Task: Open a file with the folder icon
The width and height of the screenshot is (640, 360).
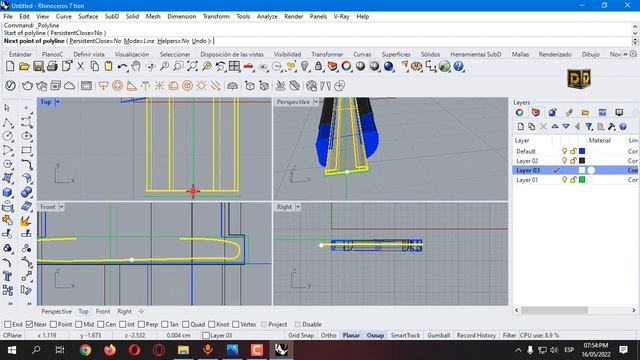Action: point(24,66)
